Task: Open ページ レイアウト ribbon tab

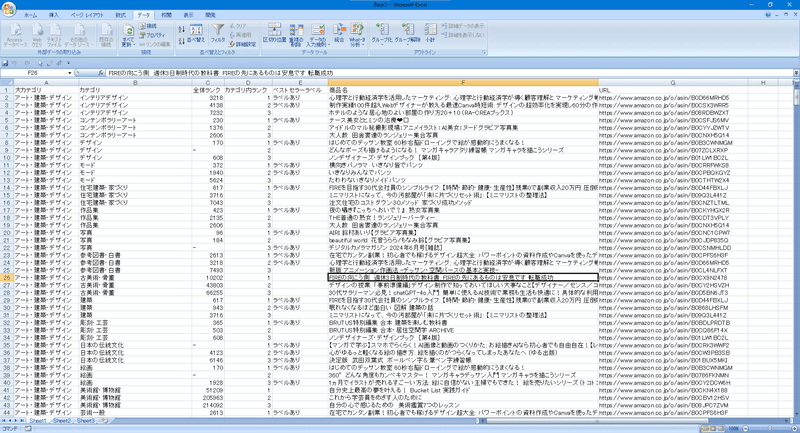Action: [x=87, y=15]
